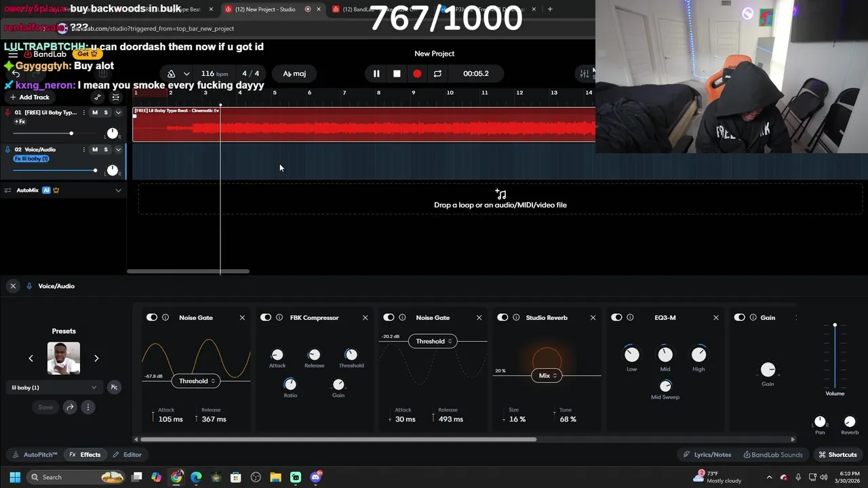Image resolution: width=868 pixels, height=488 pixels.
Task: Expand track 01 chevron
Action: point(118,113)
